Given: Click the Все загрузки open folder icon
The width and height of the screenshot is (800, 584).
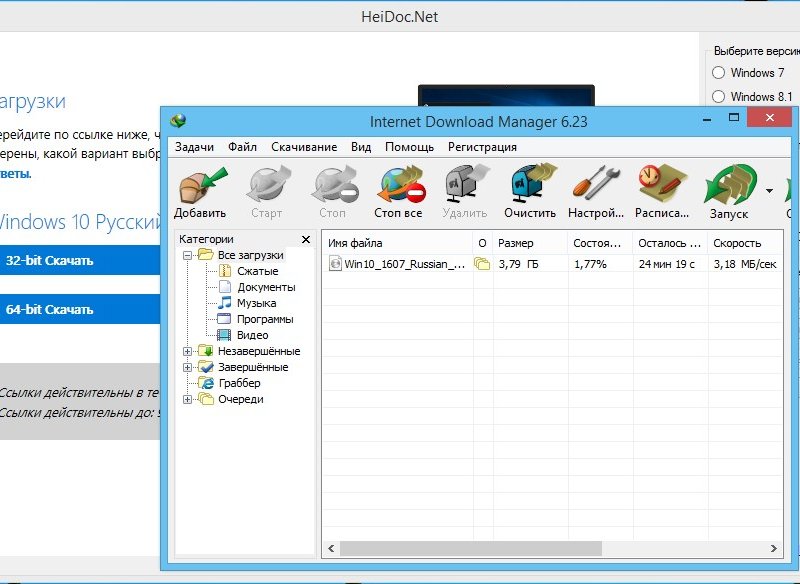Looking at the screenshot, I should tap(206, 255).
